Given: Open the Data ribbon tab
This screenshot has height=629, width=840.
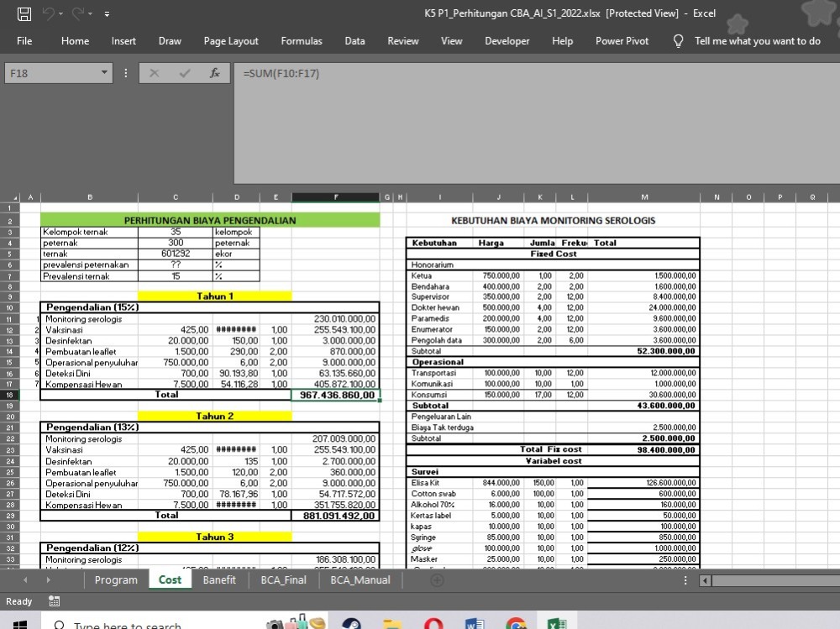Looking at the screenshot, I should [x=354, y=41].
